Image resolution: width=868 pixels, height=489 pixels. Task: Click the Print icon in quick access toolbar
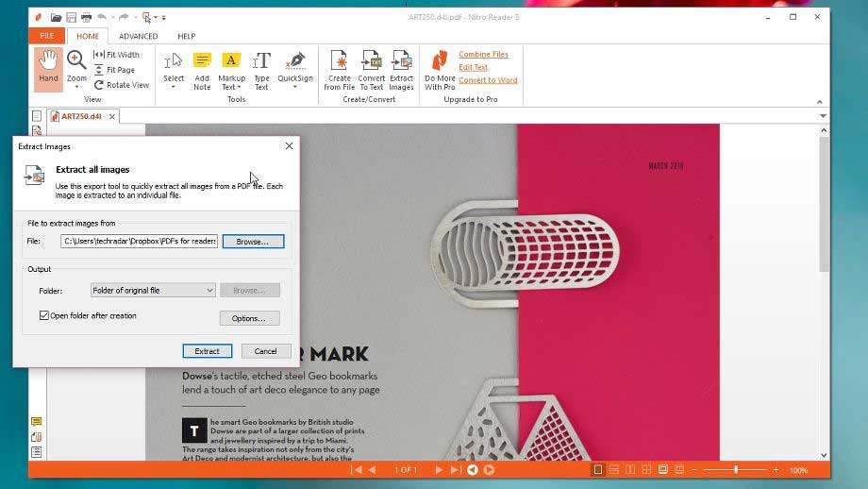point(87,18)
